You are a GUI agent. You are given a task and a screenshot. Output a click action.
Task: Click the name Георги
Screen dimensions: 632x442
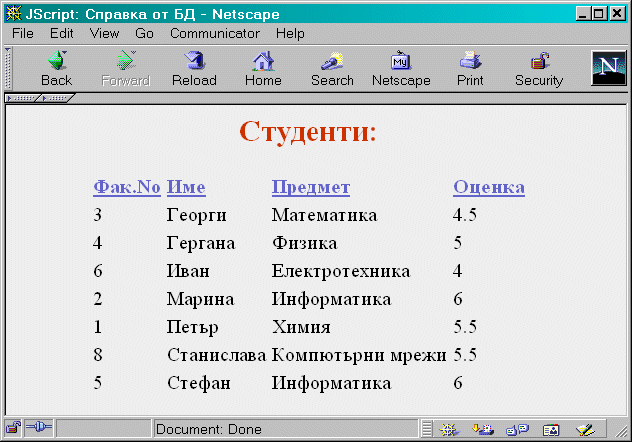click(x=196, y=215)
